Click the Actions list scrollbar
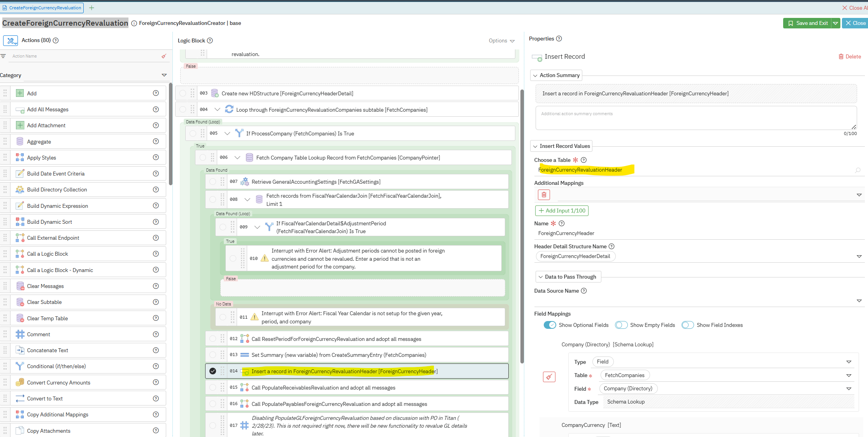The height and width of the screenshot is (437, 868). click(x=170, y=134)
